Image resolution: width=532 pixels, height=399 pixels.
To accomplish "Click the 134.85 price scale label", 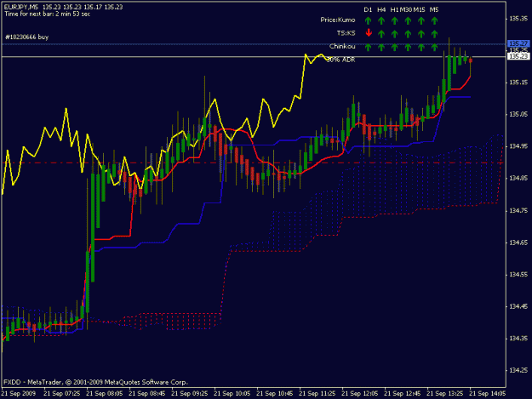I will click(518, 179).
